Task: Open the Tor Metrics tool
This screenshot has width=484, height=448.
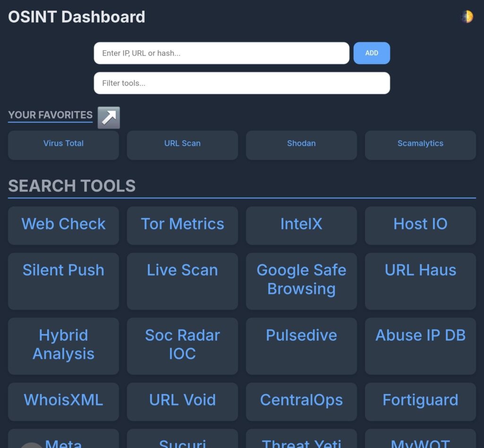Action: click(182, 225)
